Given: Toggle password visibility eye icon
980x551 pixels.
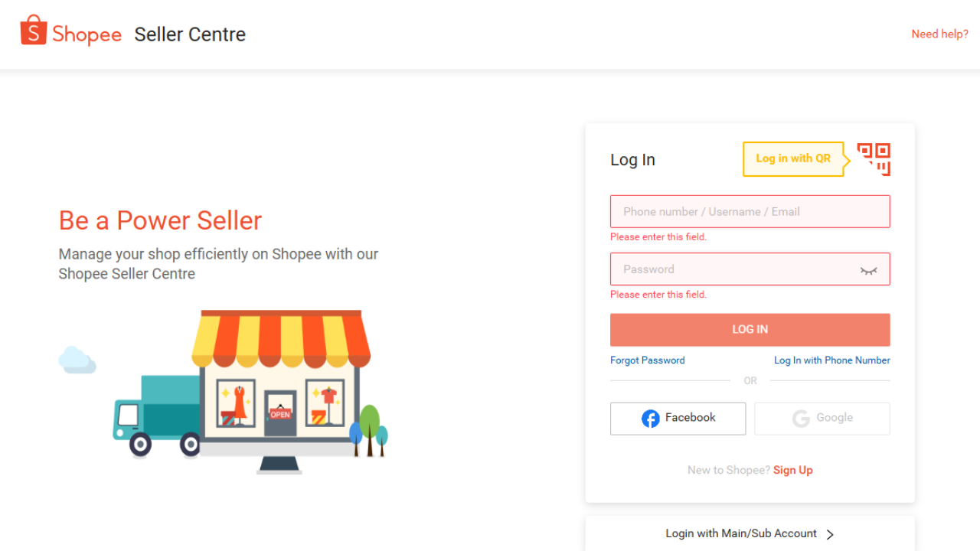Looking at the screenshot, I should click(868, 270).
